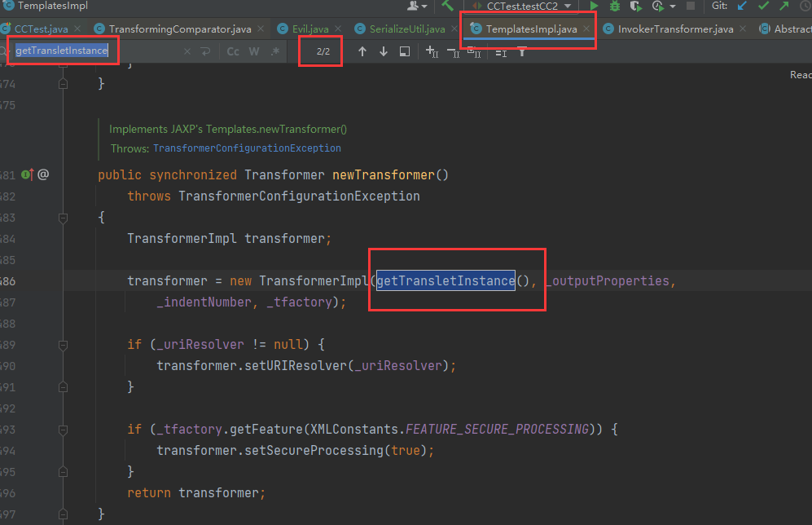Viewport: 812px width, 525px height.
Task: Add selection for next occurrence icon
Action: pyautogui.click(x=432, y=51)
